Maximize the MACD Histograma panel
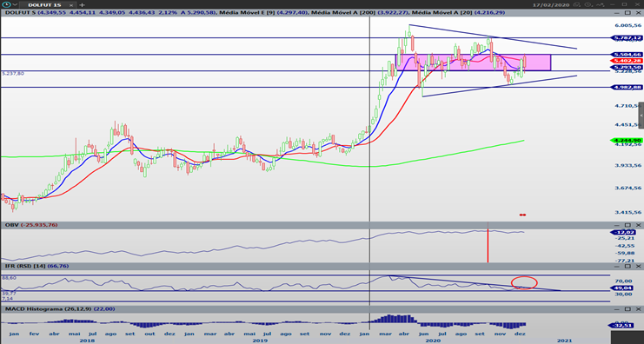 click(627, 309)
